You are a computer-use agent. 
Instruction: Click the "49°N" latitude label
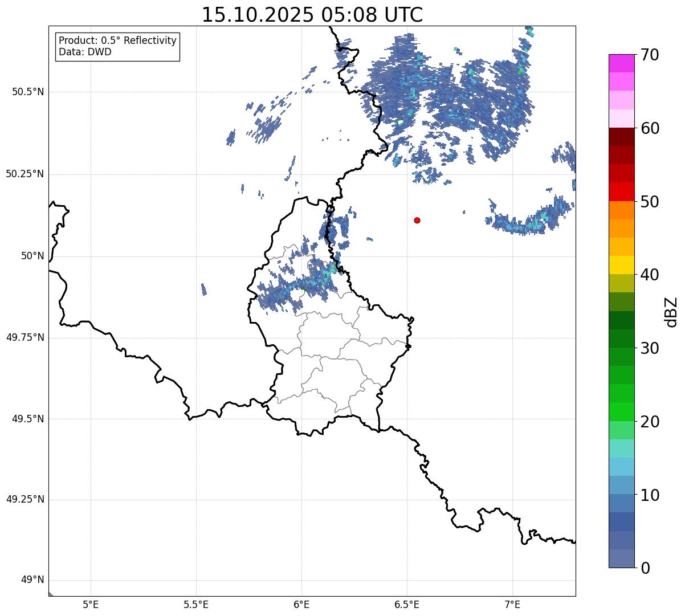(32, 580)
